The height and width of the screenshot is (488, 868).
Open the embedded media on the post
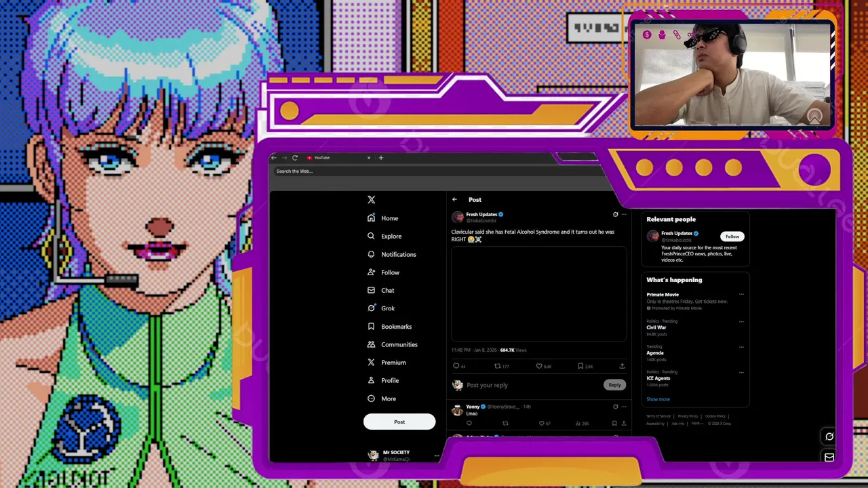tap(539, 293)
